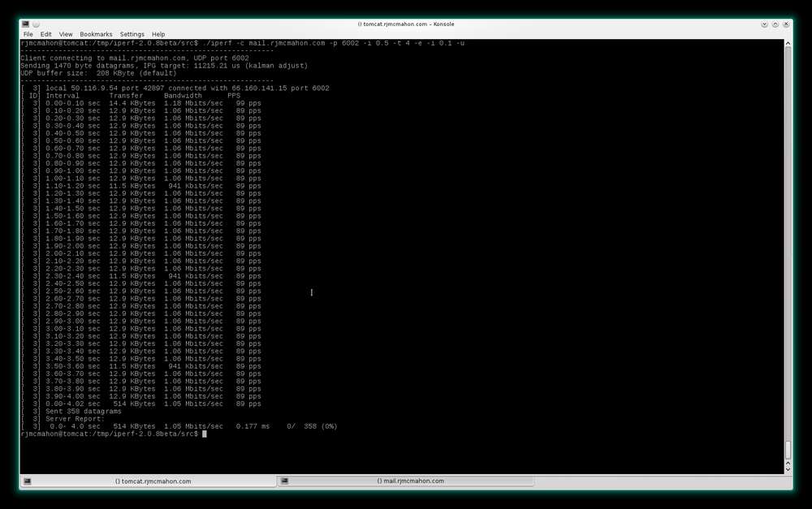This screenshot has height=509, width=812.
Task: Switch to the mail.rjmcmahon.com tab
Action: point(406,481)
